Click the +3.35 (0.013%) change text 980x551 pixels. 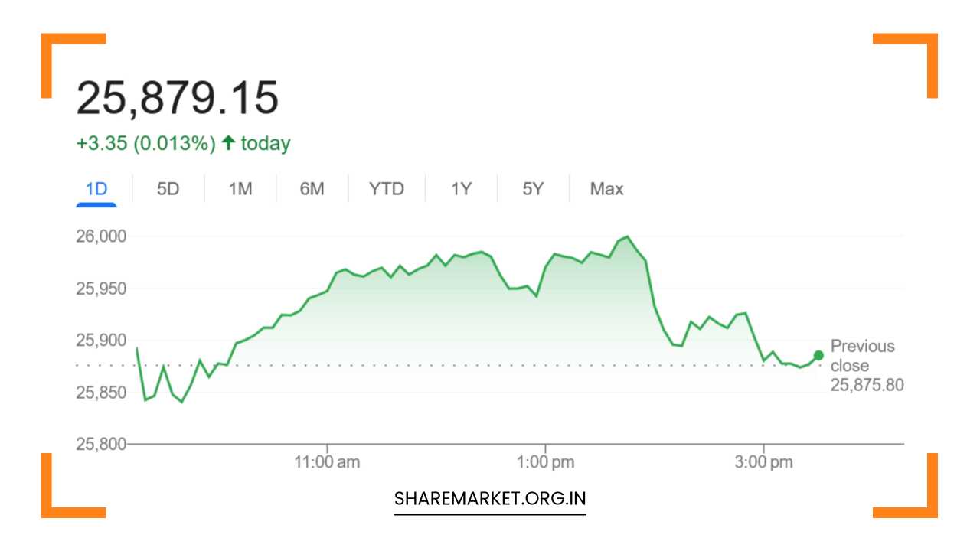click(x=145, y=144)
